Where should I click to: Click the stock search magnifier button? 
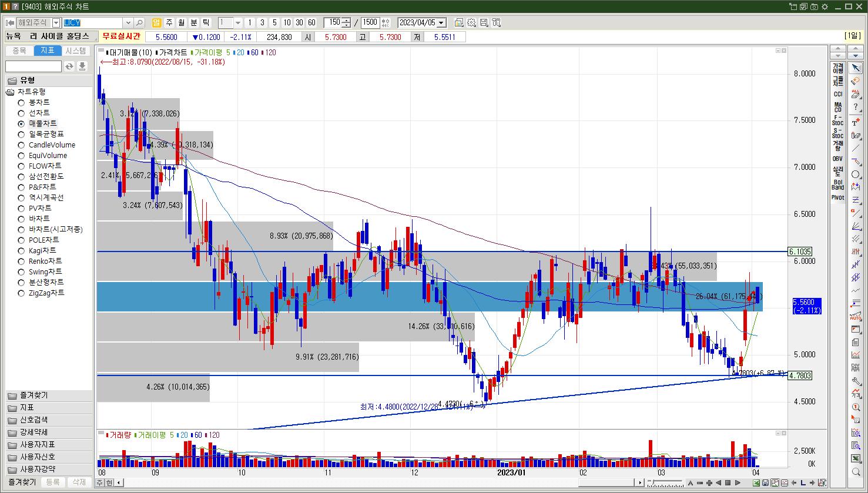(x=139, y=22)
